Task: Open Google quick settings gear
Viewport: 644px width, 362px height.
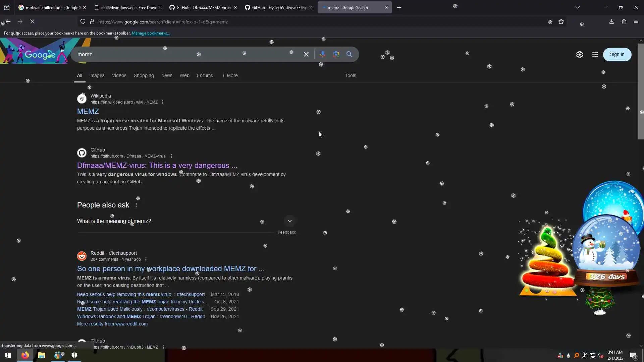Action: (579, 55)
